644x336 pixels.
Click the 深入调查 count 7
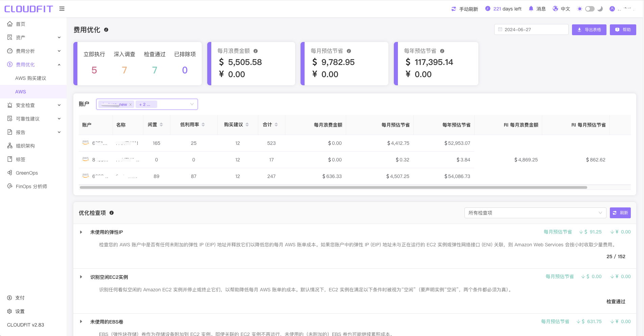124,70
